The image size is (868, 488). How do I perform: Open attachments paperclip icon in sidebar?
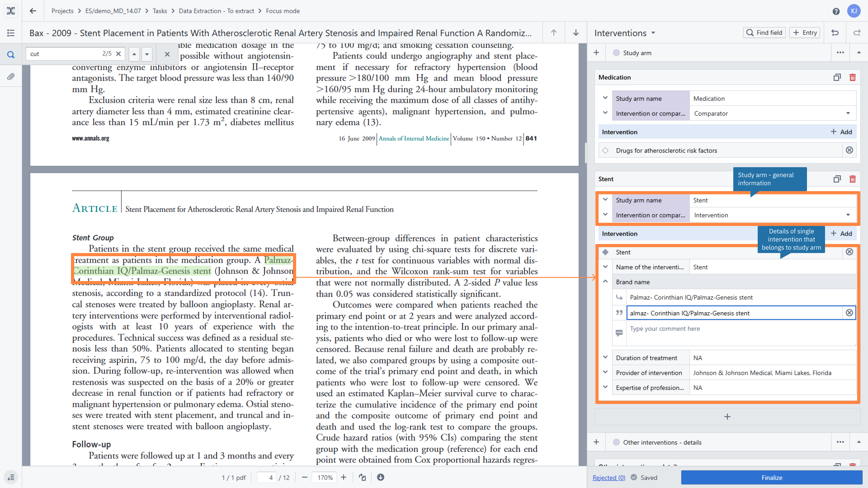[x=11, y=76]
